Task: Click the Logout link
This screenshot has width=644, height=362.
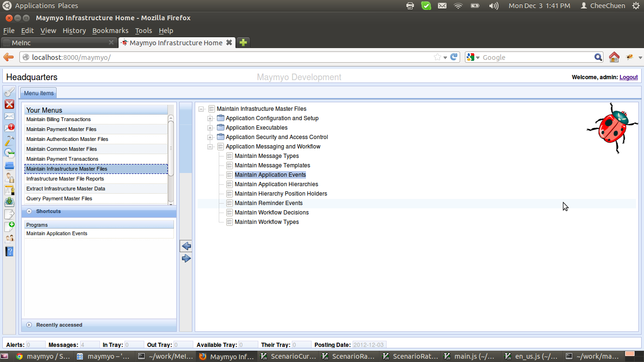Action: 628,77
